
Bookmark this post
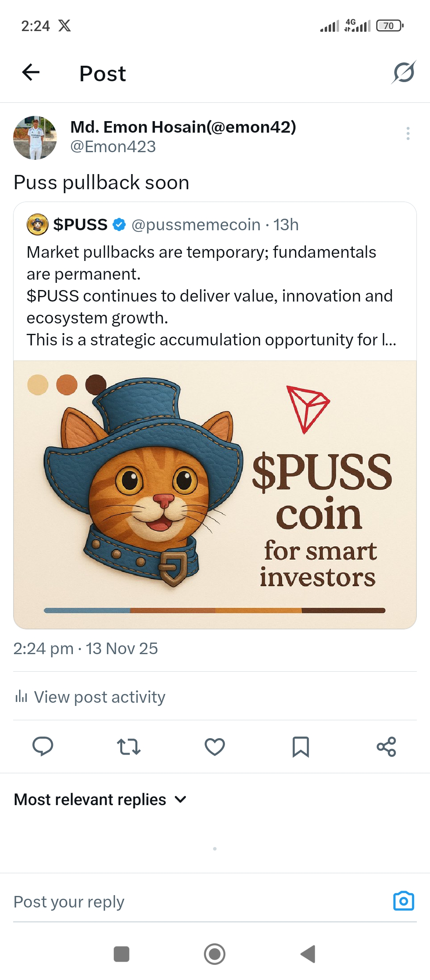point(301,746)
